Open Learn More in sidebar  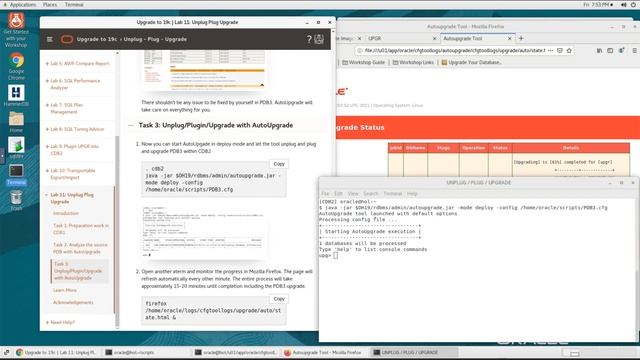(65, 290)
